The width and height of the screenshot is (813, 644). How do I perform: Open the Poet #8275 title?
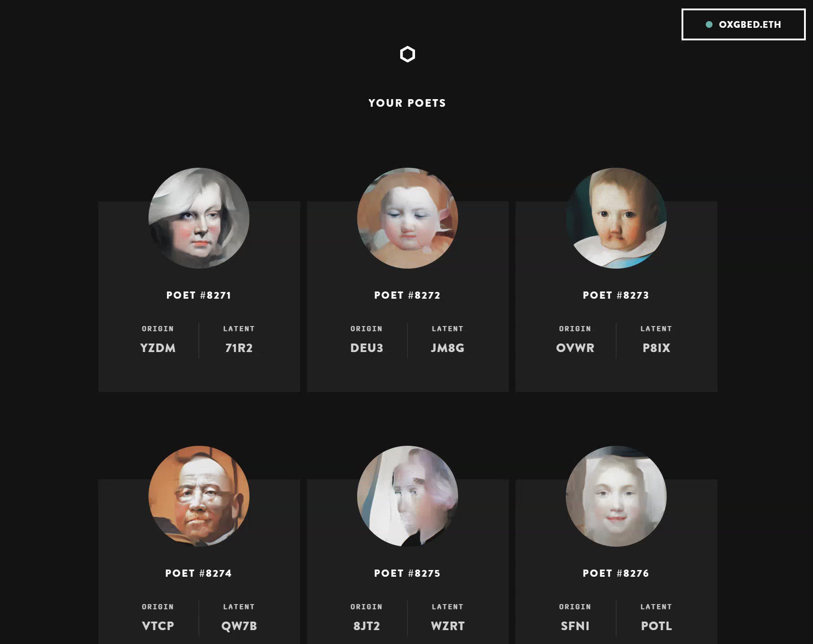[407, 573]
